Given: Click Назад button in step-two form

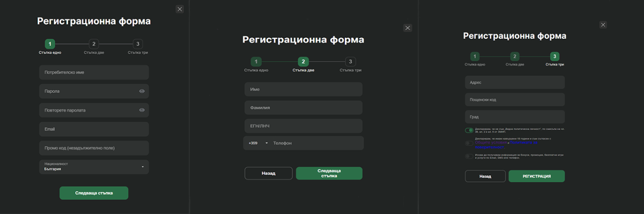Looking at the screenshot, I should point(268,173).
